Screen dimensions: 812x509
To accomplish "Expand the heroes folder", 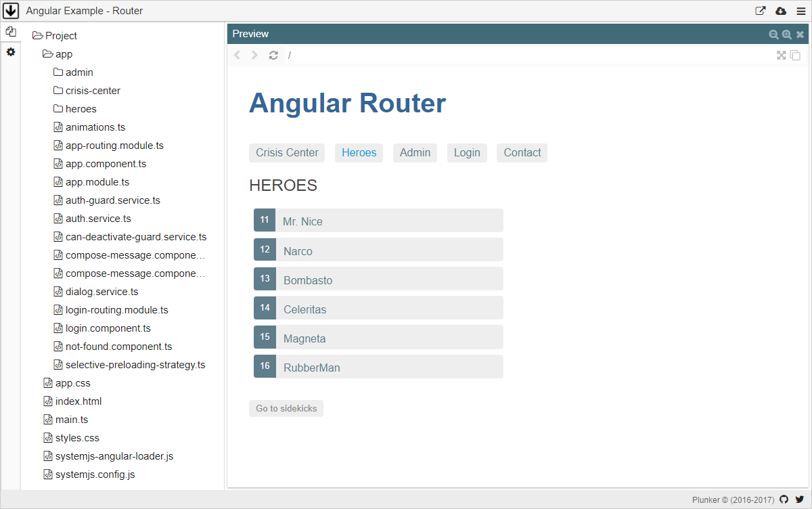I will coord(74,108).
